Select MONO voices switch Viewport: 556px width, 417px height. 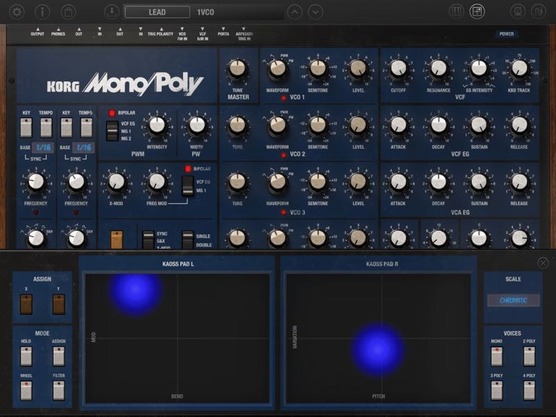click(x=497, y=356)
